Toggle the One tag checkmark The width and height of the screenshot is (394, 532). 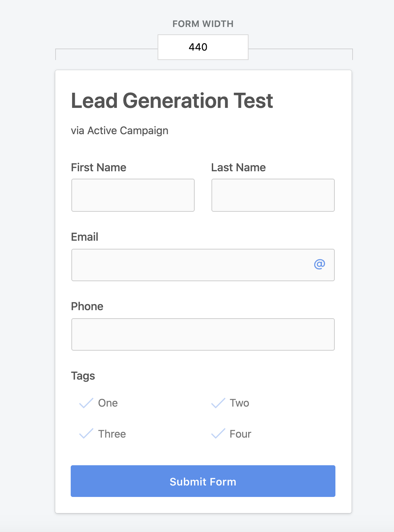tap(86, 403)
